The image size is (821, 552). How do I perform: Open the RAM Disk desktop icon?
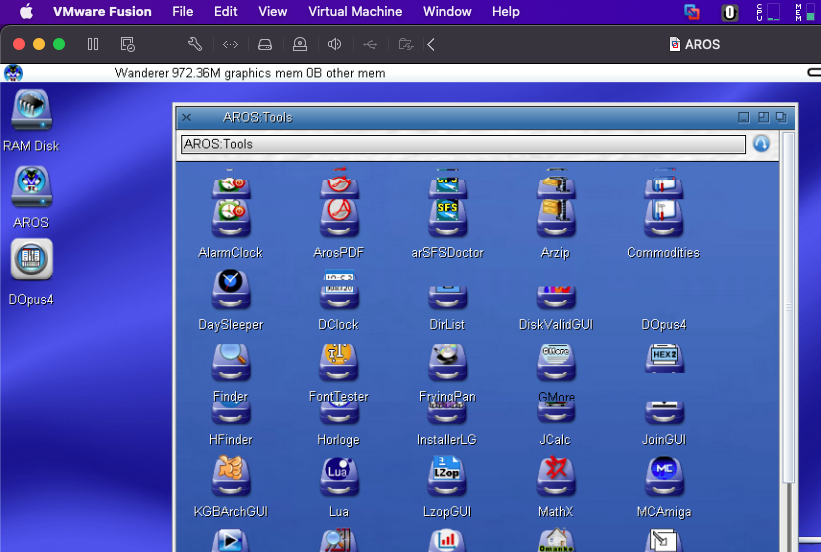tap(31, 112)
